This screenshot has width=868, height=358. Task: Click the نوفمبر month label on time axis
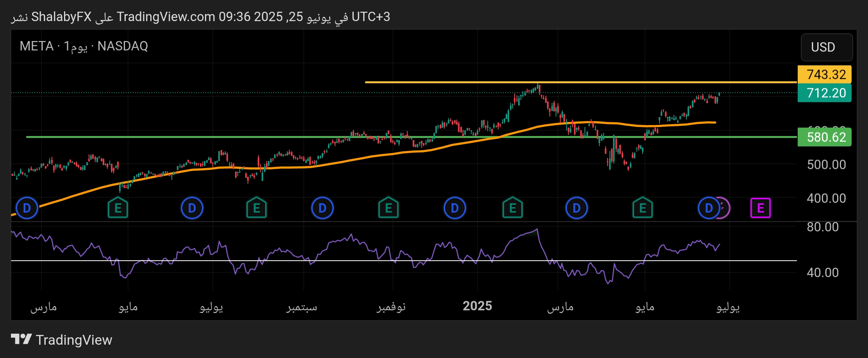click(x=391, y=307)
